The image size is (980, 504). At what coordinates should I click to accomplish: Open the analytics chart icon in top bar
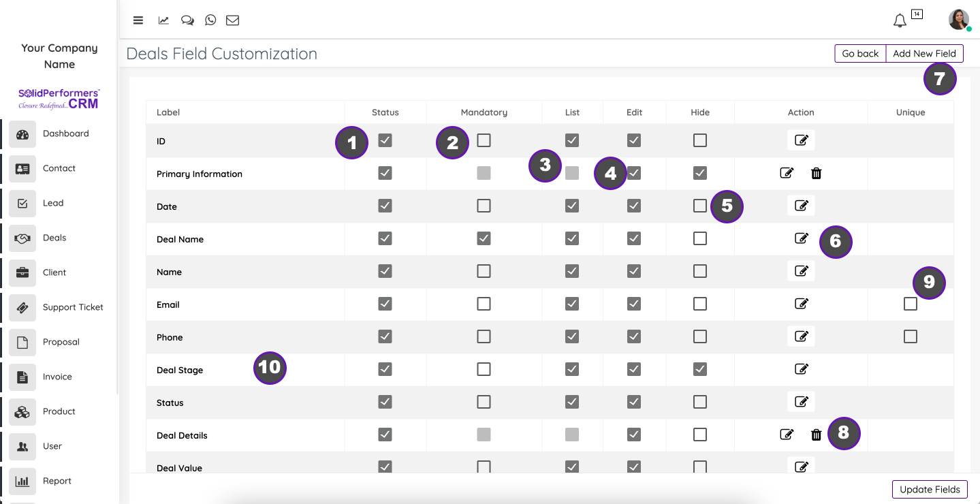163,20
